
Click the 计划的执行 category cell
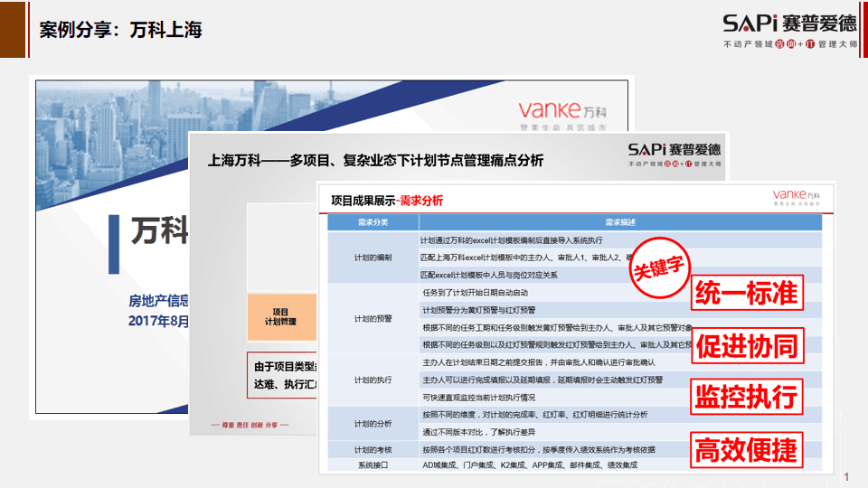click(x=373, y=380)
